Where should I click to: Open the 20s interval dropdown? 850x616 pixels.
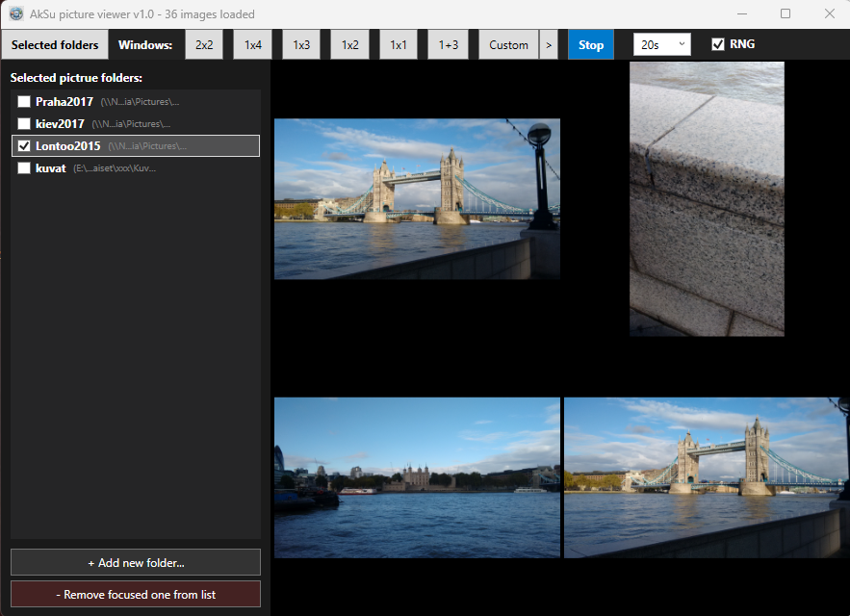tap(662, 44)
